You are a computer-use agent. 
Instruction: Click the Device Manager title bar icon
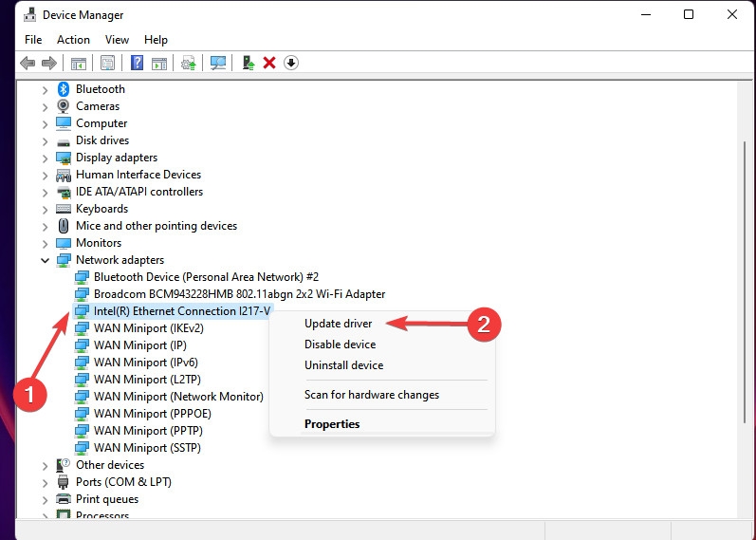(30, 15)
